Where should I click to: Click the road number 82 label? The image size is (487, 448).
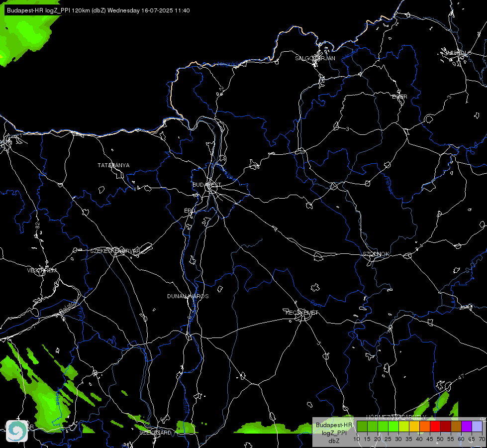pyautogui.click(x=38, y=225)
